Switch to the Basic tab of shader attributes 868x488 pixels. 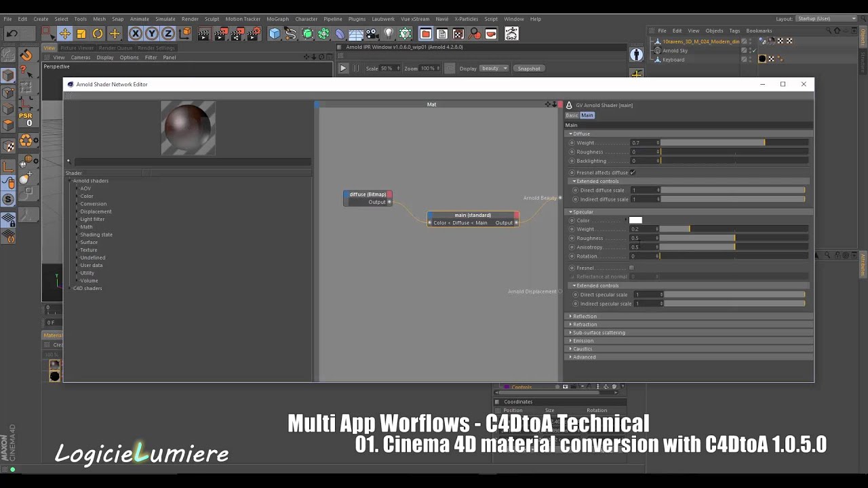coord(572,115)
